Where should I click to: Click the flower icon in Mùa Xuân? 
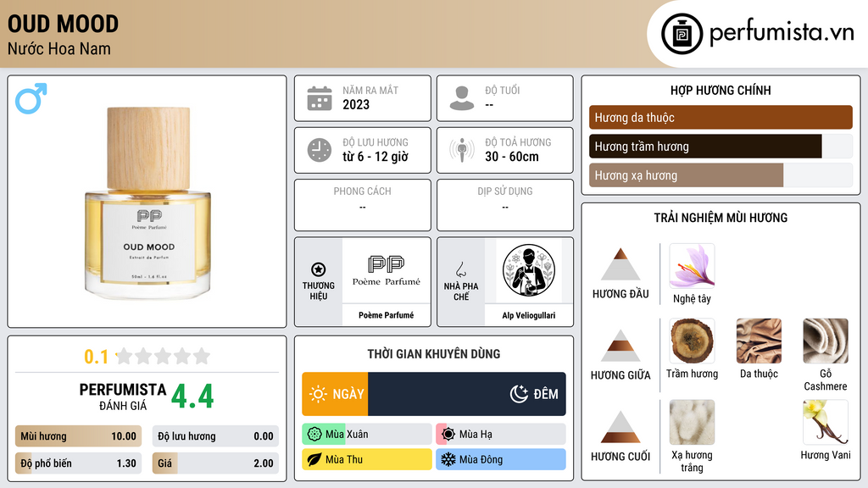(314, 435)
